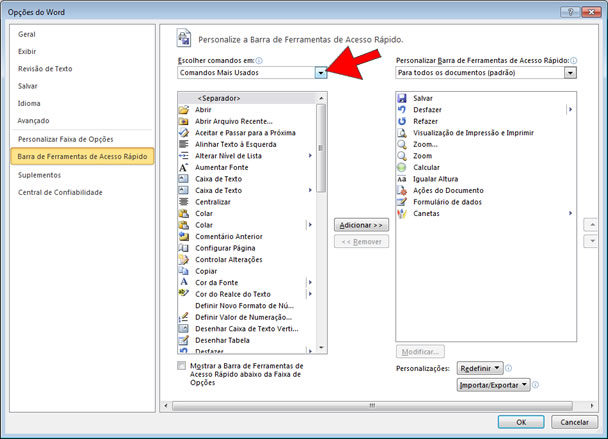Open the Salvar category in left sidebar
The image size is (608, 439).
[x=28, y=86]
